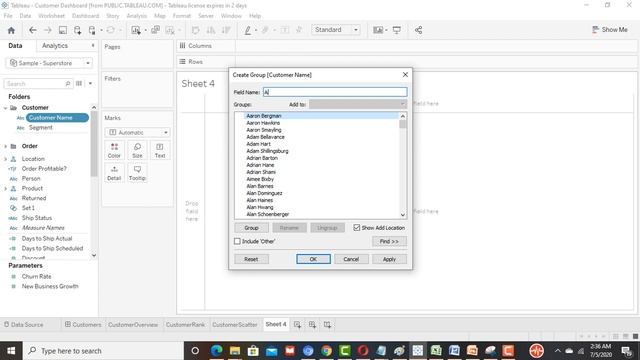Screen dimensions: 640x360
Task: Click the Windows taskbar search box
Action: [x=102, y=351]
